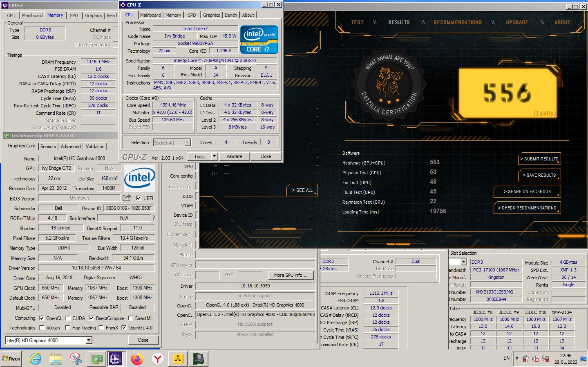Toggle the UEFI checkbox in GPU-Z

(139, 198)
